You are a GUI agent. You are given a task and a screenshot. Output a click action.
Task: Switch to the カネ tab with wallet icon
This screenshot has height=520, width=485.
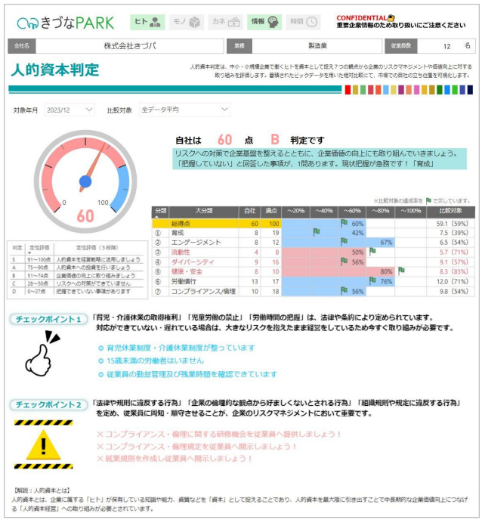coord(225,22)
